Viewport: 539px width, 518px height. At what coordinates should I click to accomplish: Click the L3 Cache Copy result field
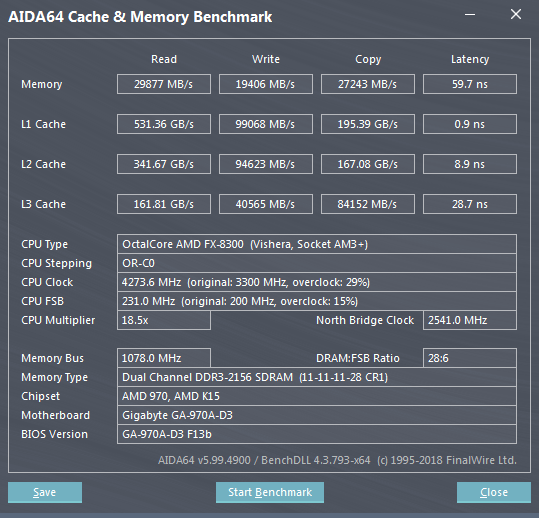[x=368, y=204]
